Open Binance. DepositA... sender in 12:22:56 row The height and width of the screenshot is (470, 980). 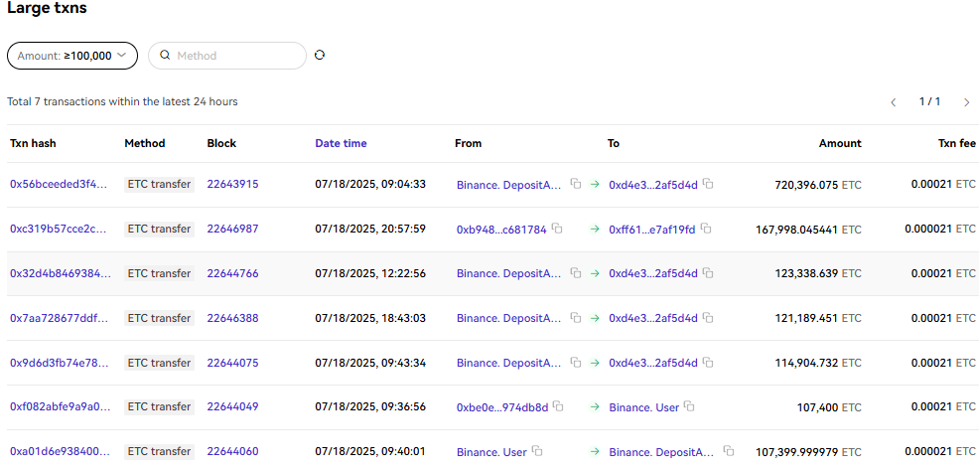pos(509,273)
